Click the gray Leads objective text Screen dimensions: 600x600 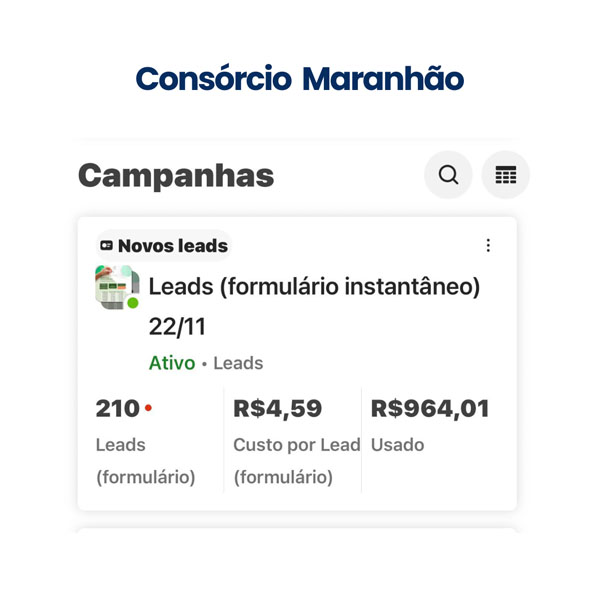click(x=238, y=363)
